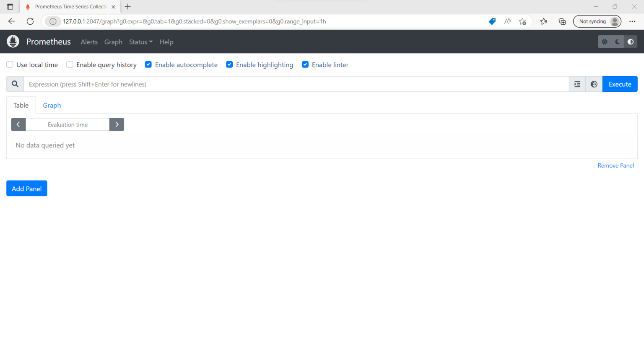Click the browser refresh icon
The image size is (644, 341).
[x=29, y=21]
